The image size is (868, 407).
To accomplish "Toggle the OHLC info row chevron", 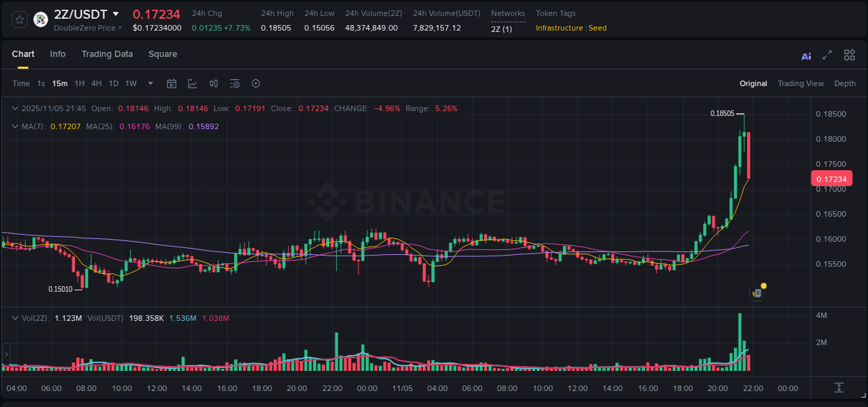I will click(x=14, y=108).
